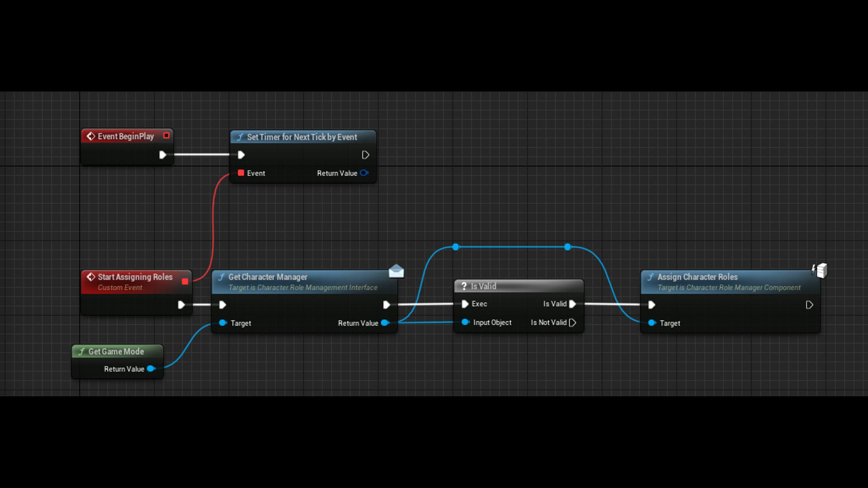This screenshot has height=488, width=868.
Task: Click the function icon on Assign Character Roles
Action: 651,277
